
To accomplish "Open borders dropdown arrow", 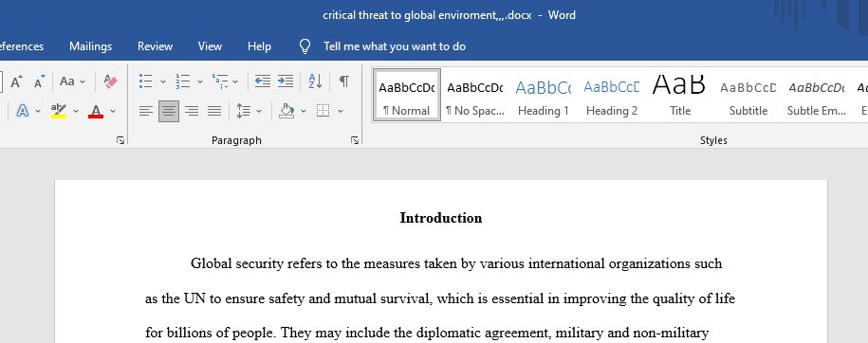I will [x=340, y=111].
